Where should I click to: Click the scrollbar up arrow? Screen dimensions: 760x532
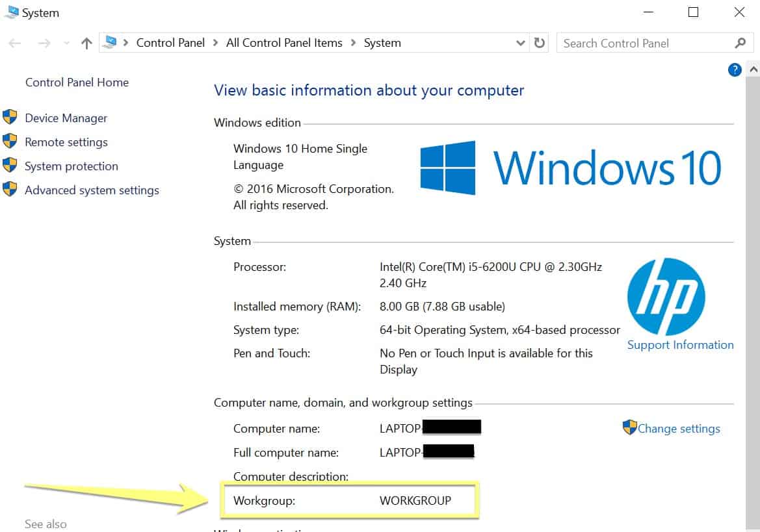753,70
